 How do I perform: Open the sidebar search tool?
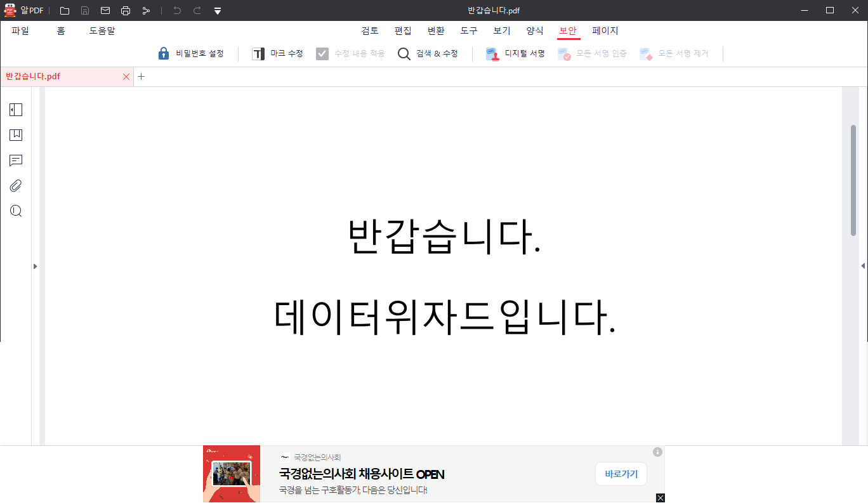[15, 211]
